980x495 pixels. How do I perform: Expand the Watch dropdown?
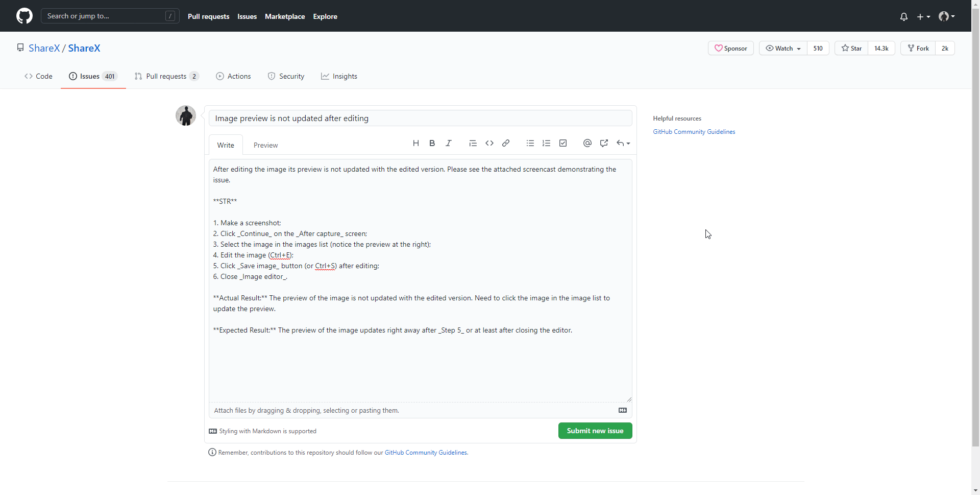[783, 48]
